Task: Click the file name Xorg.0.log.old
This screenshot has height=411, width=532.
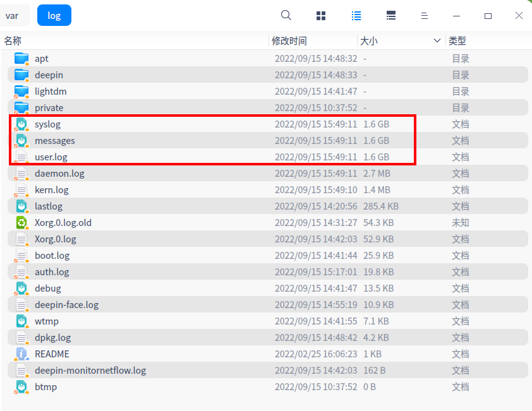Action: pos(63,223)
